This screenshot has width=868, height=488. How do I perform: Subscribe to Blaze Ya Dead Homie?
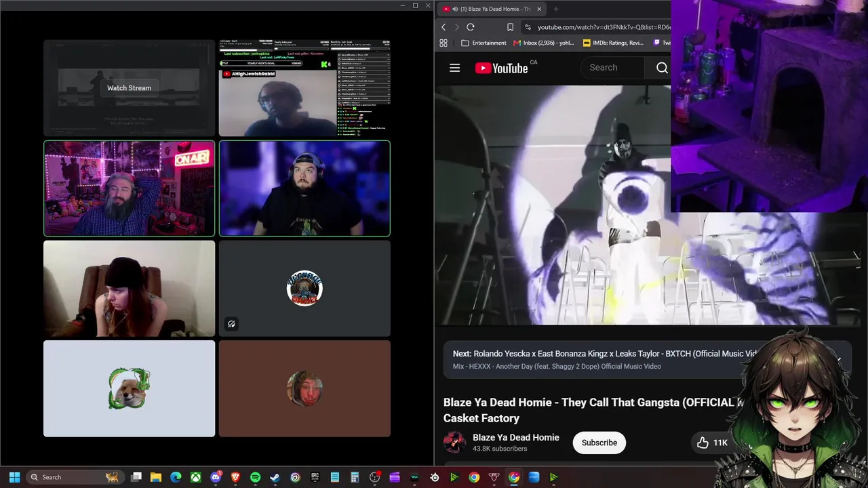point(599,443)
